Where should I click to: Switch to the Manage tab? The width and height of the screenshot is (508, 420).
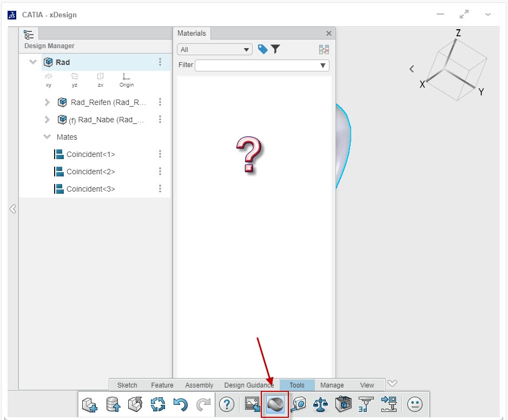332,385
